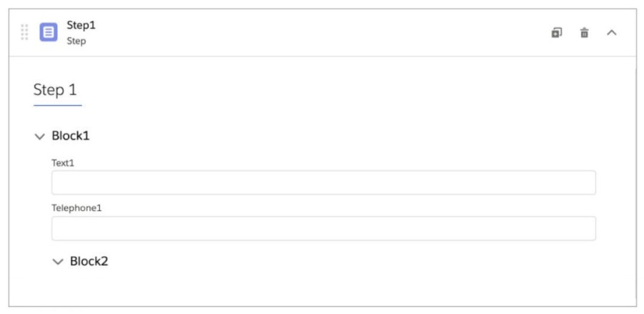Select the Step1 title in the header

coord(81,25)
